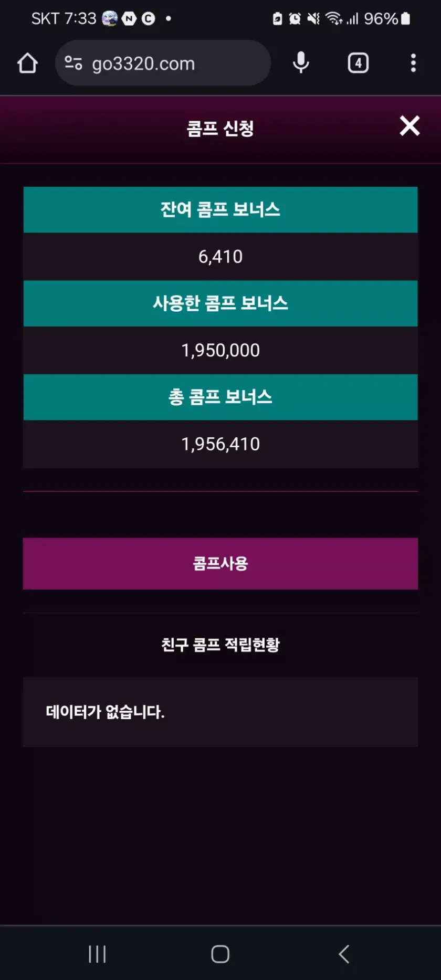Open the browser three-dot menu

coord(413,64)
